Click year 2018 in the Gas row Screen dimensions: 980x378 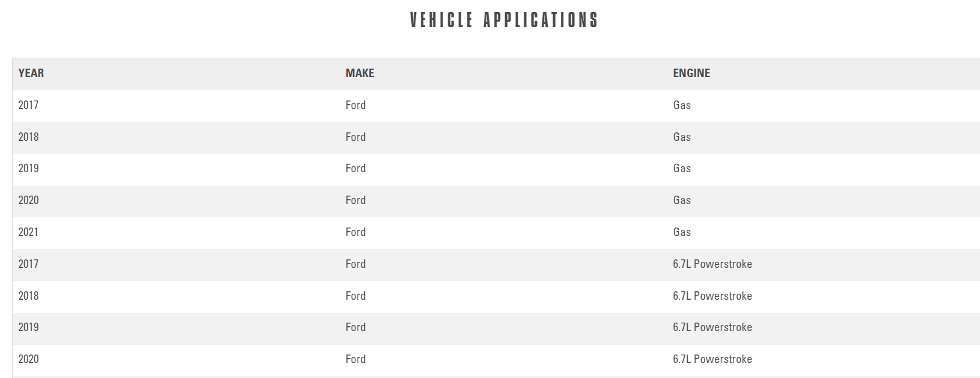click(x=28, y=137)
